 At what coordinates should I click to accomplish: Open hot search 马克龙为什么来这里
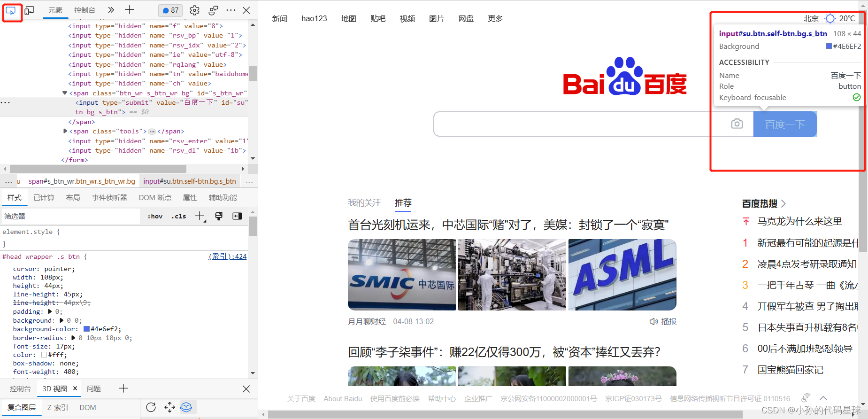coord(800,221)
